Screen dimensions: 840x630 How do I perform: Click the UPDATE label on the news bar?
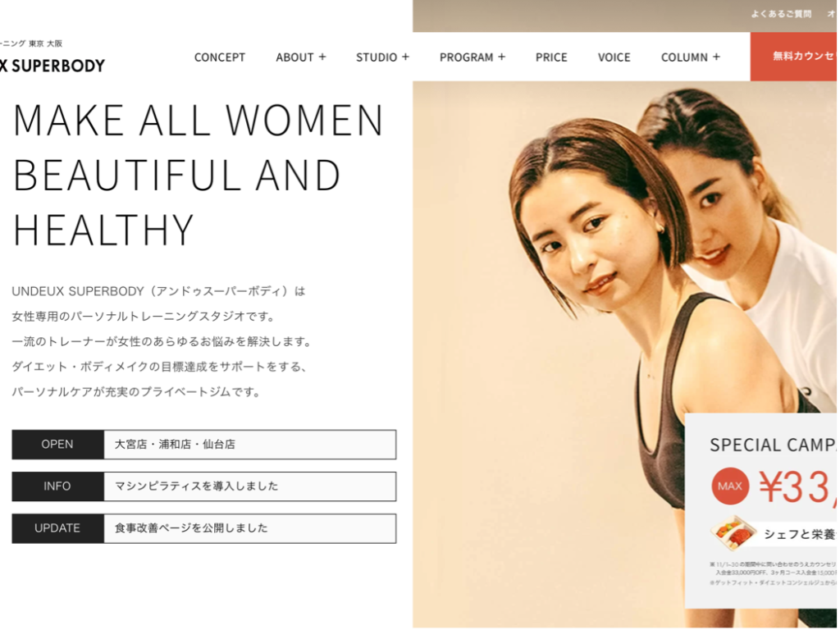point(57,527)
